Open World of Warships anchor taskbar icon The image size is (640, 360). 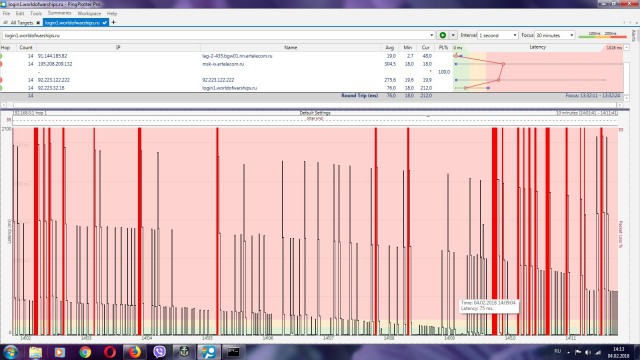pyautogui.click(x=184, y=352)
